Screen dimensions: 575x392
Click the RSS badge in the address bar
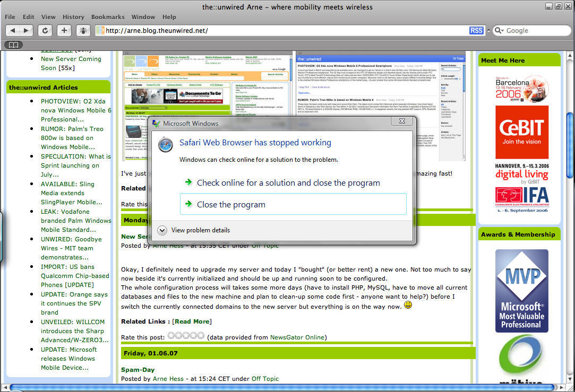pyautogui.click(x=476, y=31)
